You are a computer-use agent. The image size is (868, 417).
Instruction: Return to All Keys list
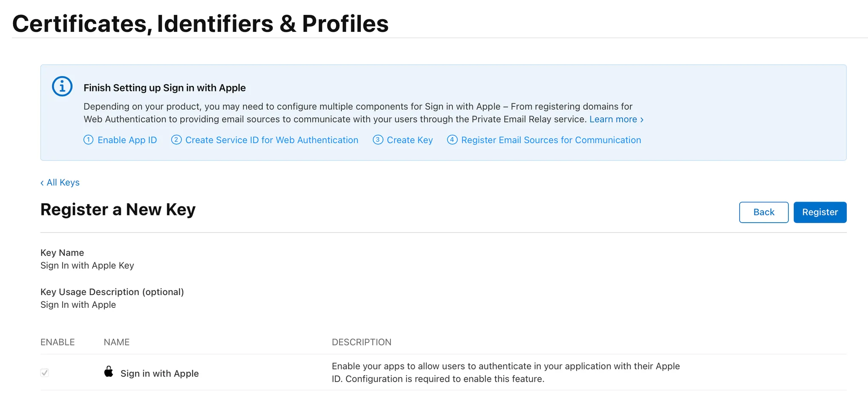[63, 182]
